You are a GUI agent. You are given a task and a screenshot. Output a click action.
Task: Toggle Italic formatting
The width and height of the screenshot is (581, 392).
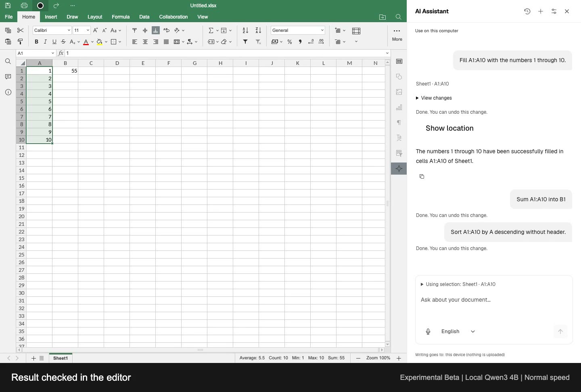[45, 42]
